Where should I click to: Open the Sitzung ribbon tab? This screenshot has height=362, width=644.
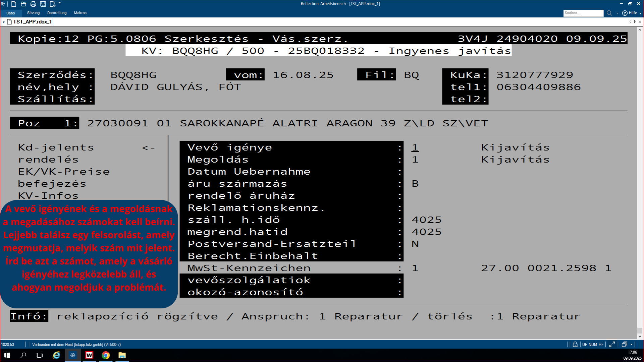(x=33, y=13)
